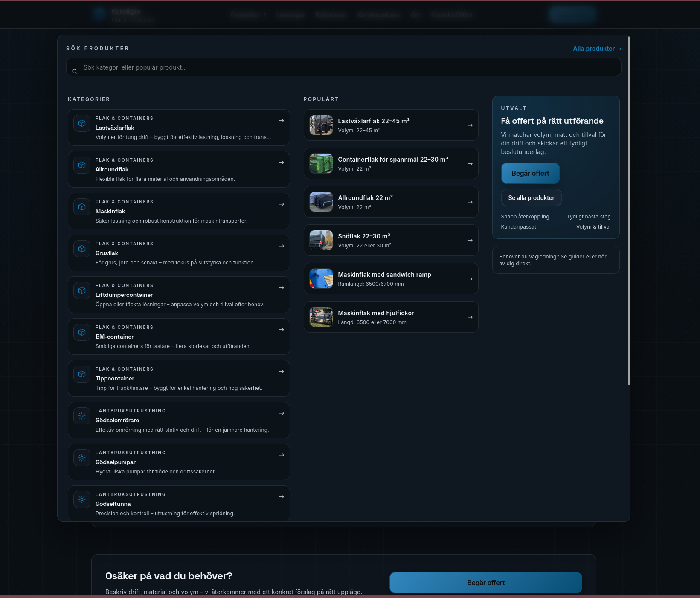Image resolution: width=700 pixels, height=598 pixels.
Task: Click the arrow on Allroundflak category card
Action: (x=281, y=163)
